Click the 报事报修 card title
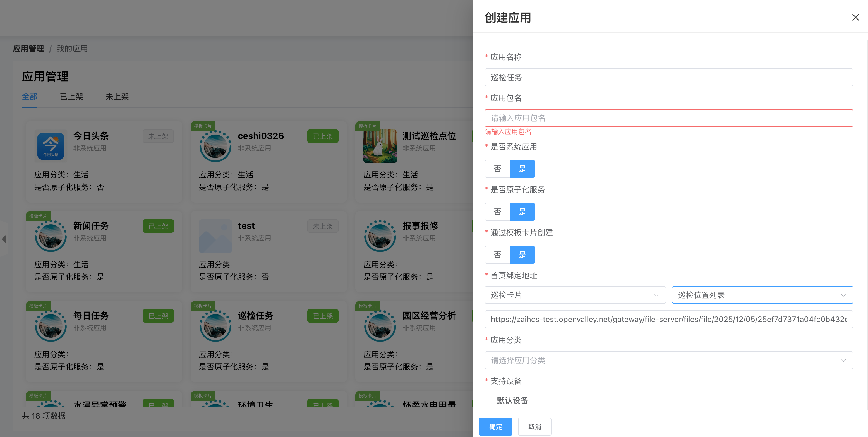The image size is (868, 437). click(x=420, y=226)
